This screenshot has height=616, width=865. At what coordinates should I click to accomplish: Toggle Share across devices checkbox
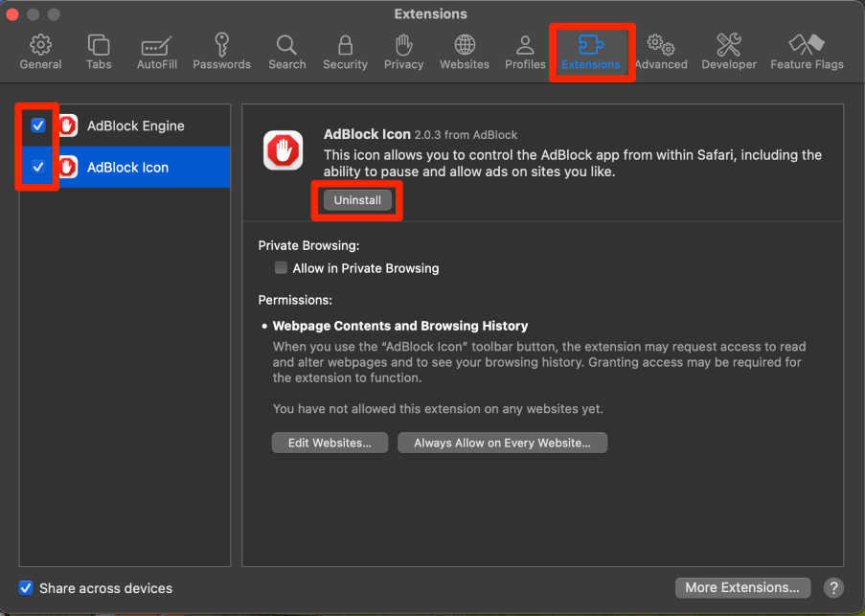[26, 588]
